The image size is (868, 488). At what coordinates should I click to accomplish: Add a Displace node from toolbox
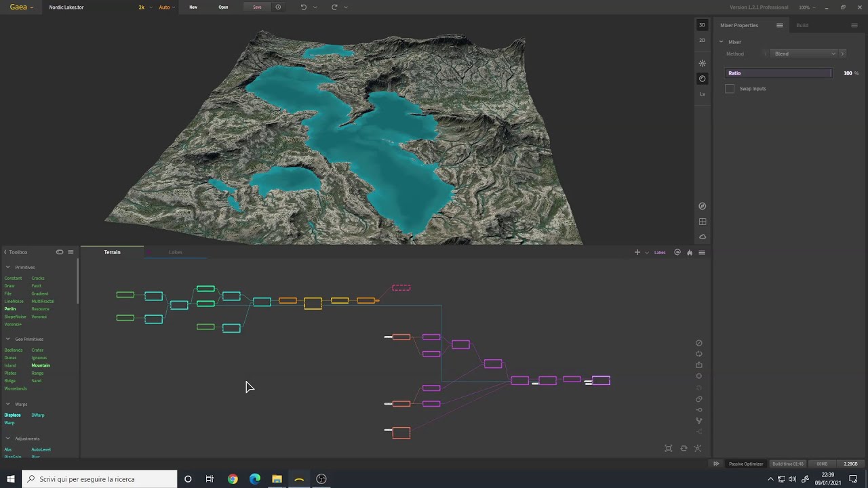click(x=12, y=415)
